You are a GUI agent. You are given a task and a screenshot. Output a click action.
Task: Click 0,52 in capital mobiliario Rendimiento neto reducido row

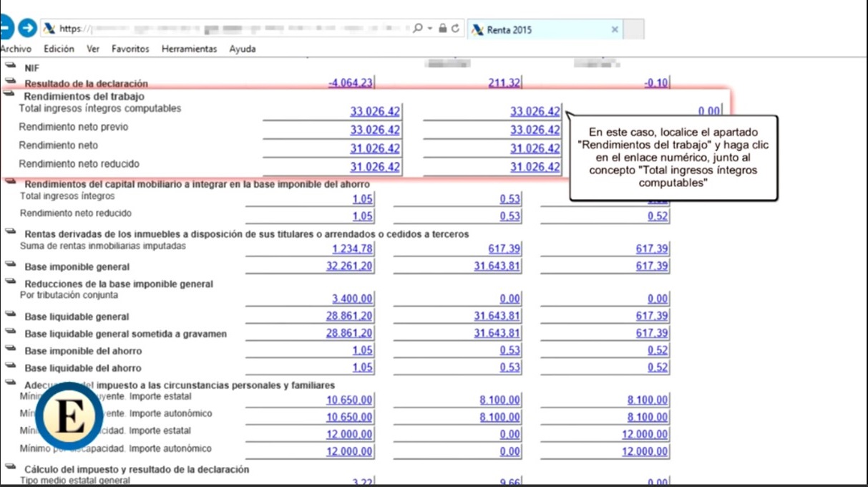tap(658, 216)
